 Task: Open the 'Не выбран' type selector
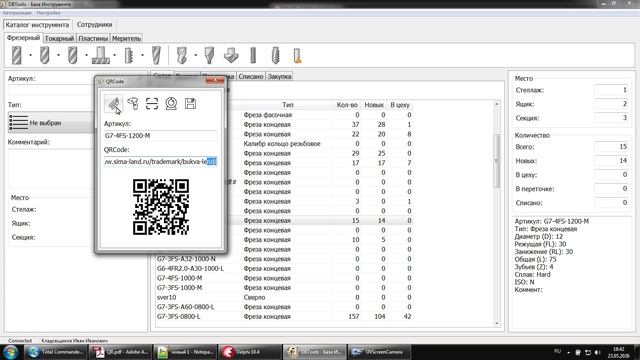(51, 122)
